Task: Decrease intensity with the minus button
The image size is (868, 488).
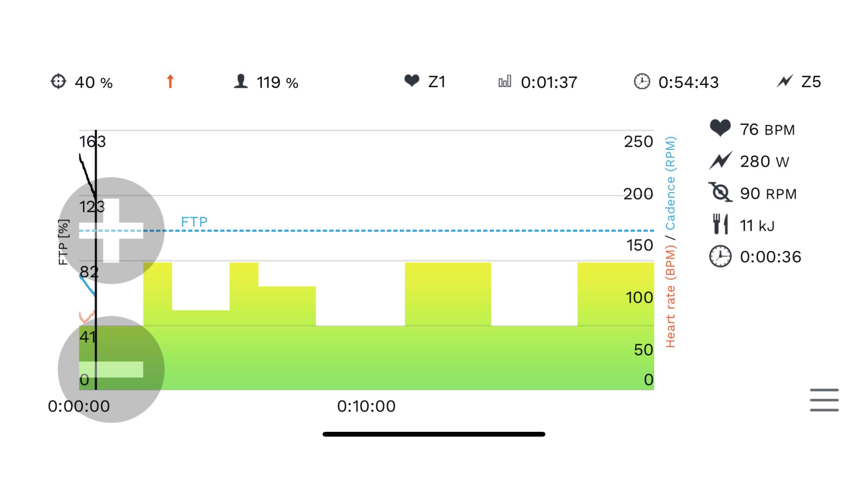Action: pyautogui.click(x=111, y=369)
